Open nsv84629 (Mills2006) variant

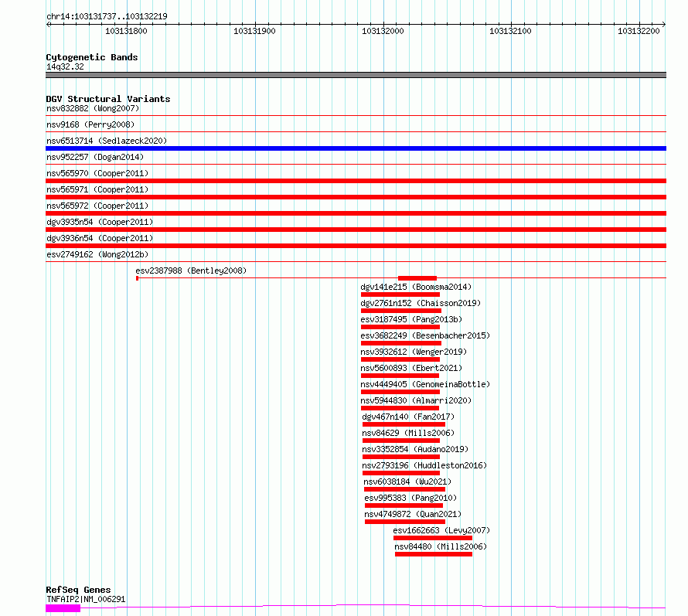click(408, 433)
